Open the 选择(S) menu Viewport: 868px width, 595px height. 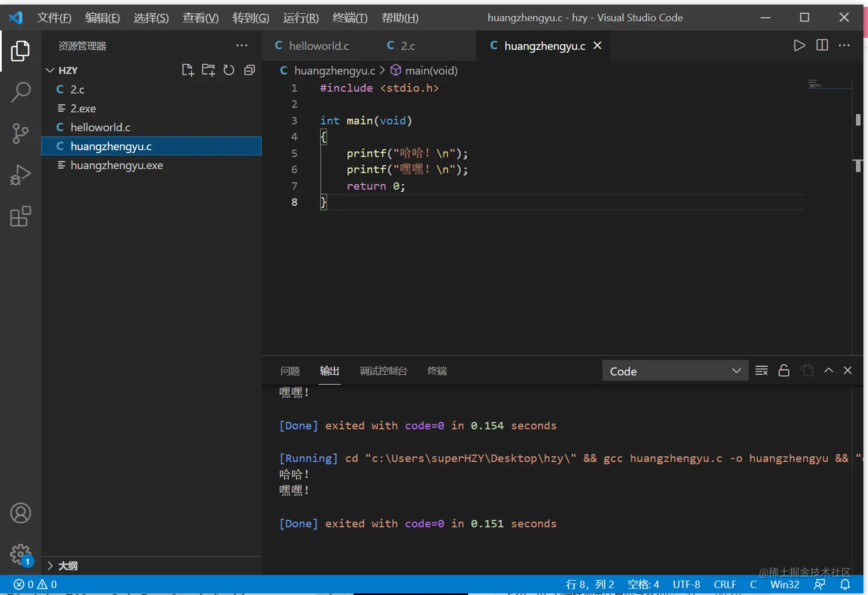coord(151,18)
